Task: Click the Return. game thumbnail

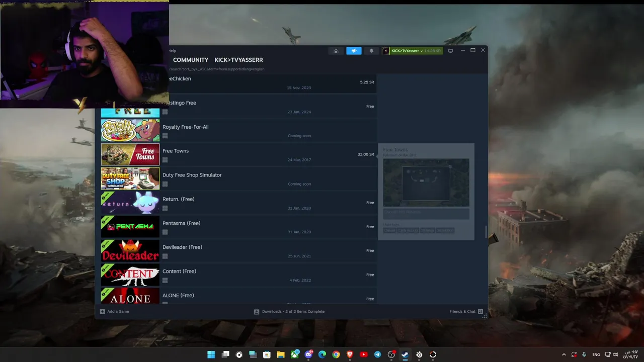Action: pos(130,203)
